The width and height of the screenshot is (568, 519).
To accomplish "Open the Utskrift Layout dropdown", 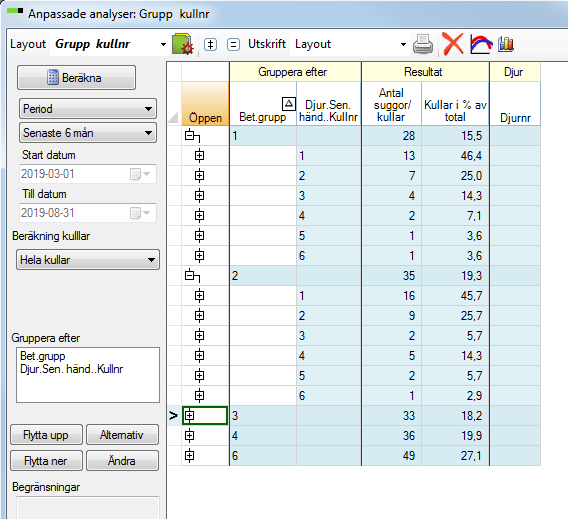I will pyautogui.click(x=350, y=44).
